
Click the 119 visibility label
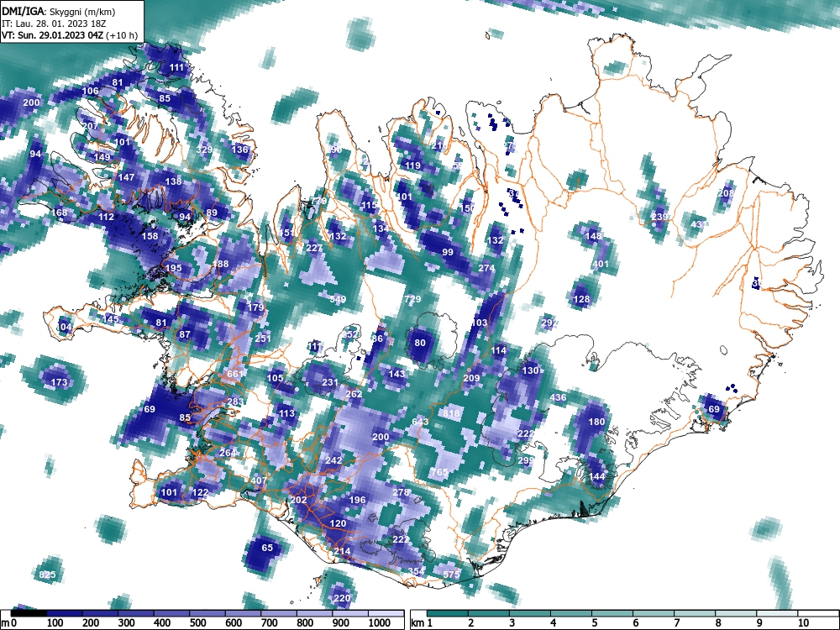pyautogui.click(x=412, y=165)
